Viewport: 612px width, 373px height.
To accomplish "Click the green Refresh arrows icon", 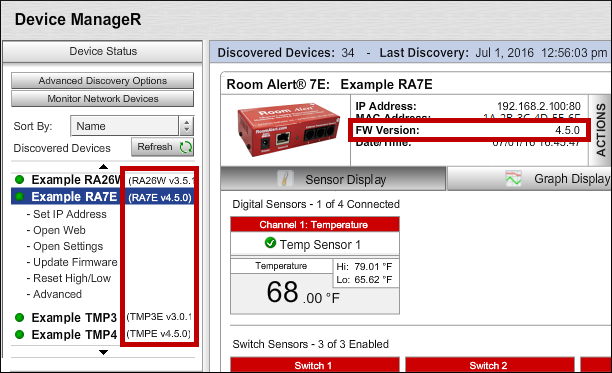I will click(x=186, y=147).
